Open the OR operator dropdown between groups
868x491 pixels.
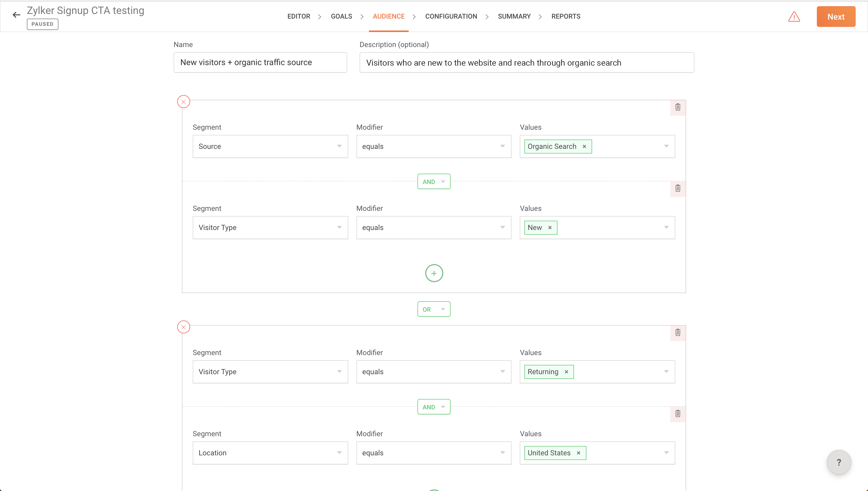434,309
